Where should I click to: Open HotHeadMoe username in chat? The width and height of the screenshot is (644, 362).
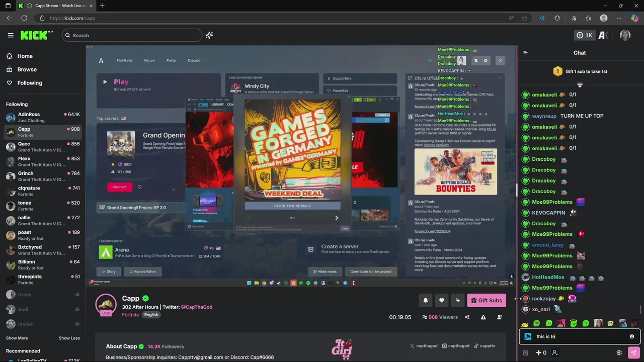coord(548,278)
